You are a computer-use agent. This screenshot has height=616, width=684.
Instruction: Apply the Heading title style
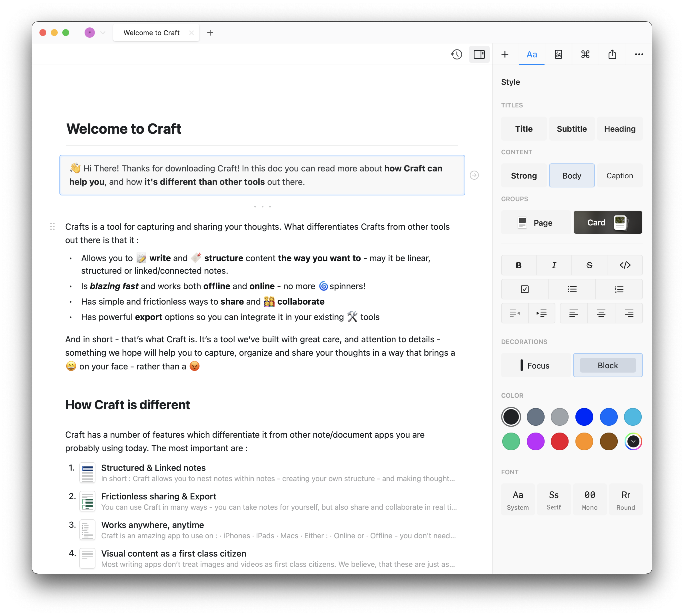click(x=619, y=129)
